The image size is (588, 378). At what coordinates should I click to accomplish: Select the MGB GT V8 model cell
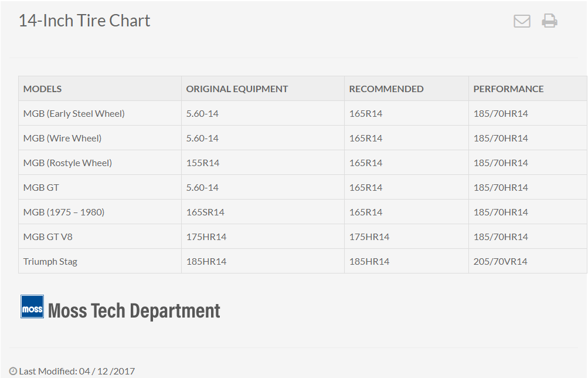coord(100,237)
